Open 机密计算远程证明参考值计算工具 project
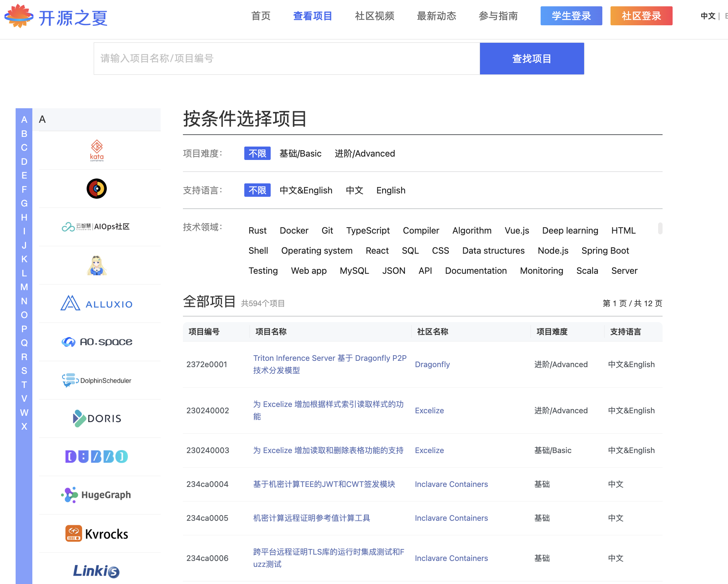This screenshot has height=584, width=728. pos(312,518)
